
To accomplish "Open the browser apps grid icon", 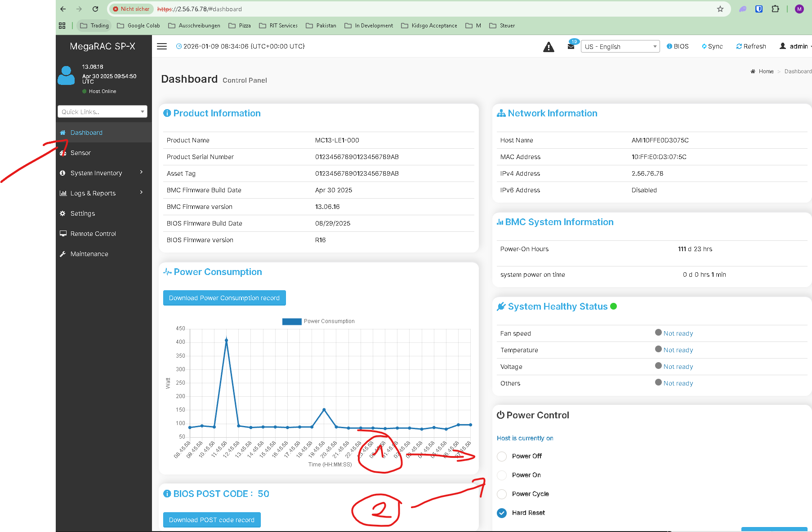I will point(62,26).
